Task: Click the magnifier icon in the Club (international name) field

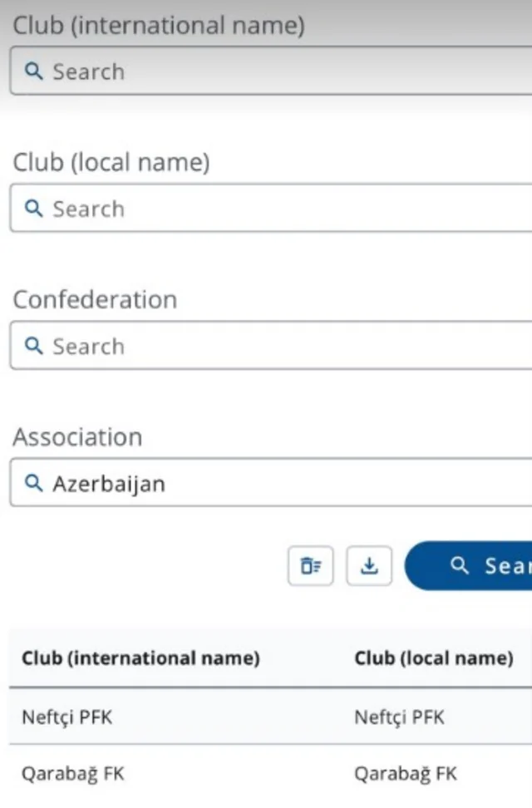Action: pyautogui.click(x=34, y=71)
